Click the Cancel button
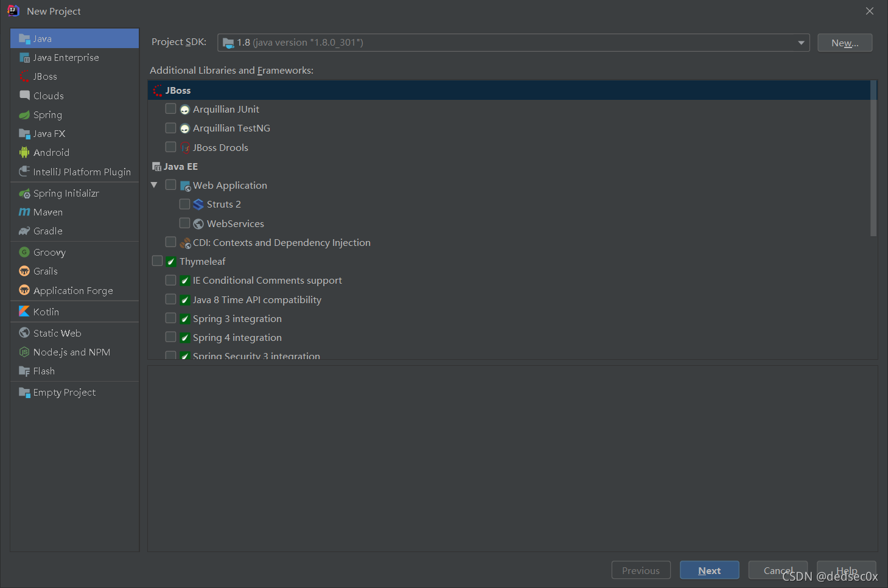 (778, 570)
